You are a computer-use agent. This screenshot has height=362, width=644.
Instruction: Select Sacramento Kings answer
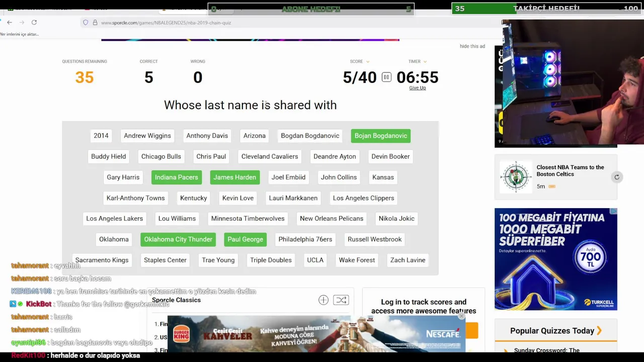[102, 260]
